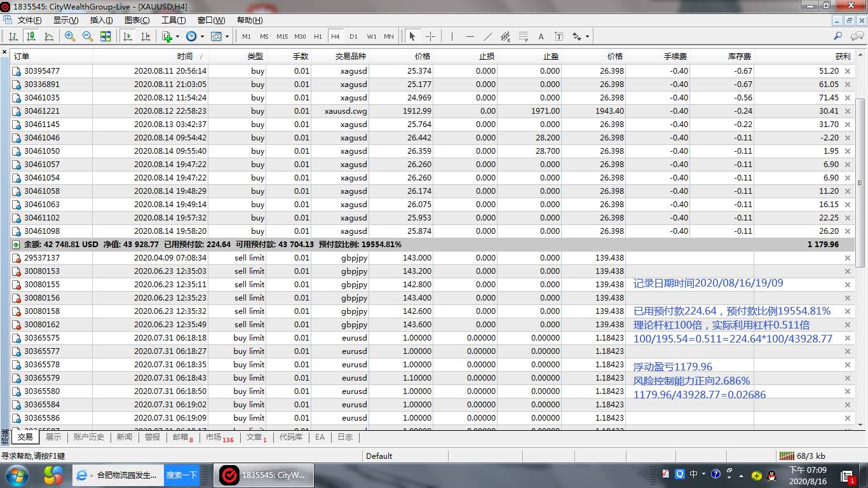
Task: Switch to line chart icon
Action: coord(49,36)
